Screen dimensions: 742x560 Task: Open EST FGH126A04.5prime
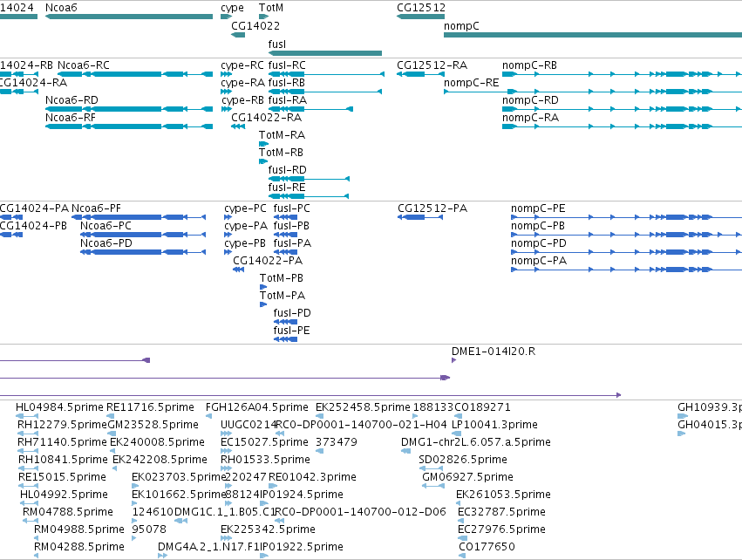[x=257, y=407]
